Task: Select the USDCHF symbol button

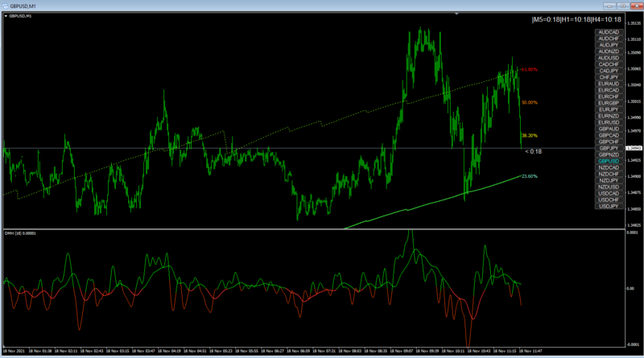Action: click(609, 200)
